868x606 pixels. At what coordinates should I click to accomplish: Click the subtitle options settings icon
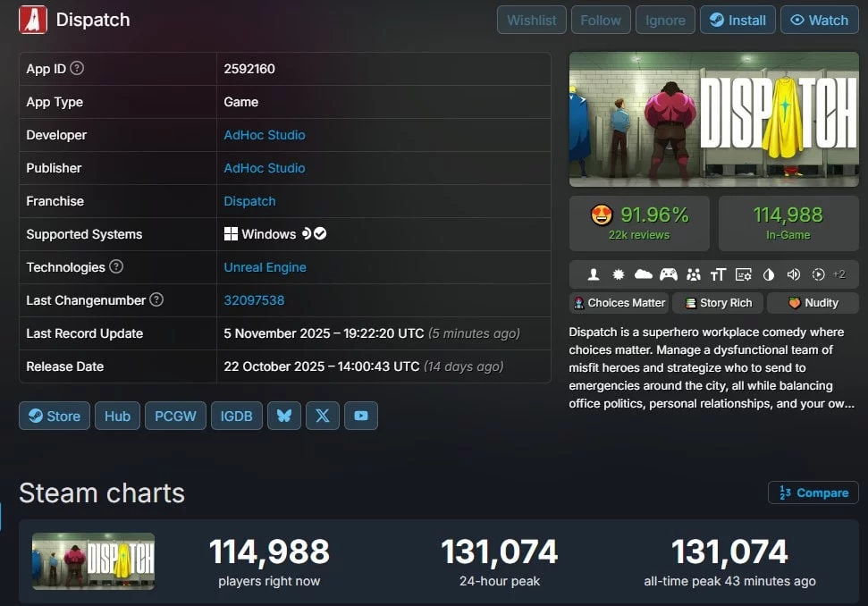pos(743,274)
